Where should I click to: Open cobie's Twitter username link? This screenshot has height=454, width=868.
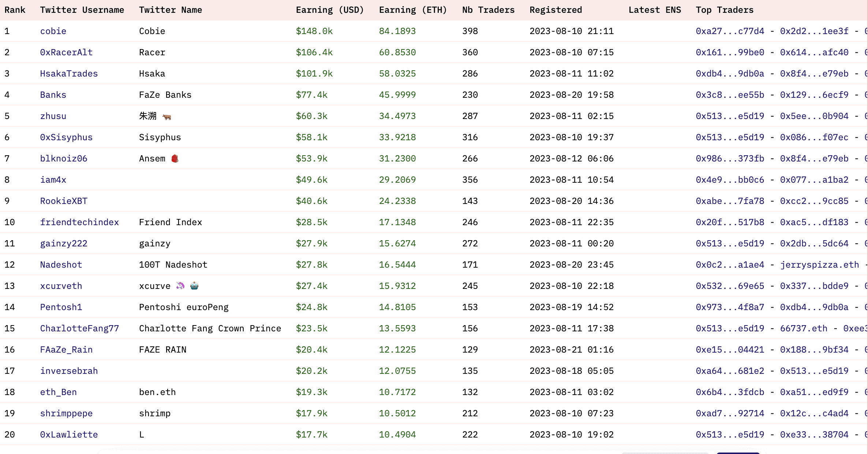(53, 31)
